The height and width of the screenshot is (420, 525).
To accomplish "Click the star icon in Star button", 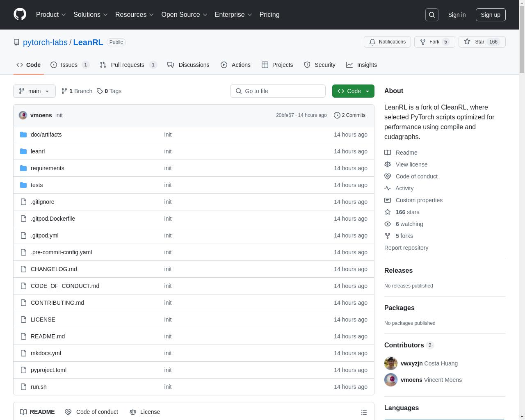I will pos(467,42).
